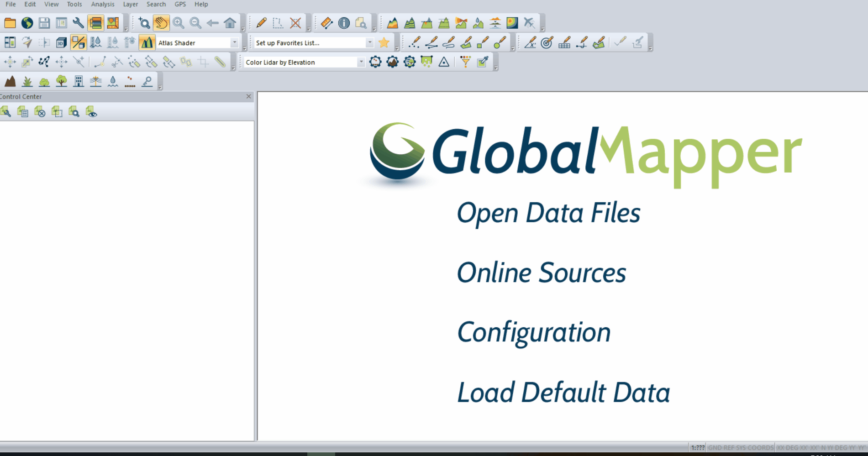This screenshot has width=868, height=456.
Task: Classify Lidar as high vegetation tree icon
Action: (61, 82)
